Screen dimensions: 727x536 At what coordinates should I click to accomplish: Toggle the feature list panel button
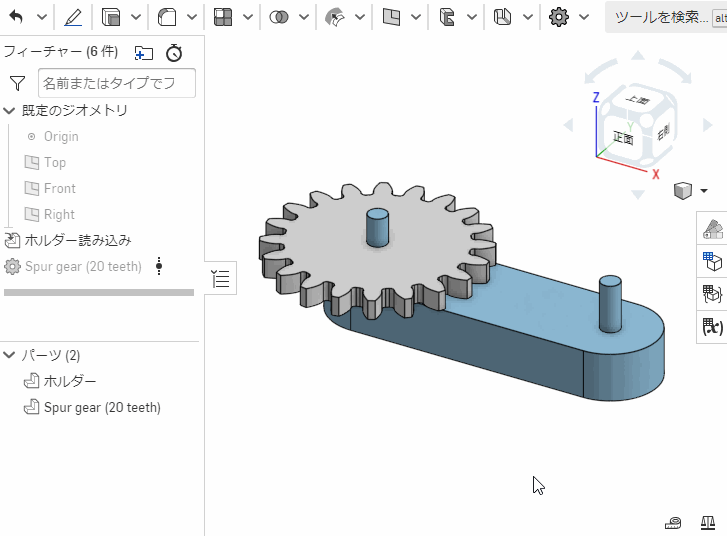(221, 279)
